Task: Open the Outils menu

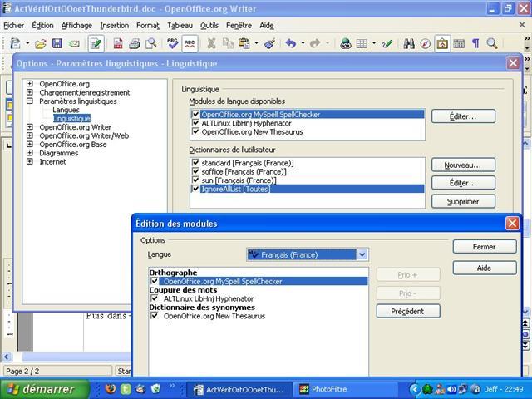Action: click(x=209, y=26)
